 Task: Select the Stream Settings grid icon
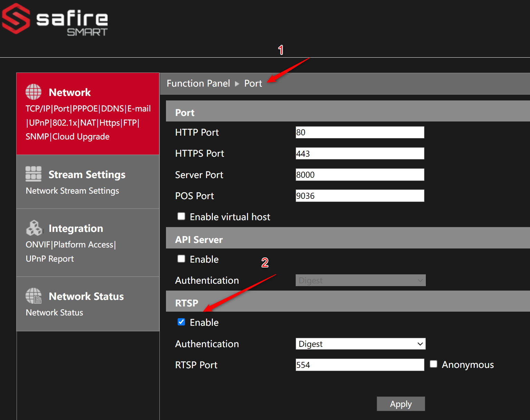(x=33, y=174)
